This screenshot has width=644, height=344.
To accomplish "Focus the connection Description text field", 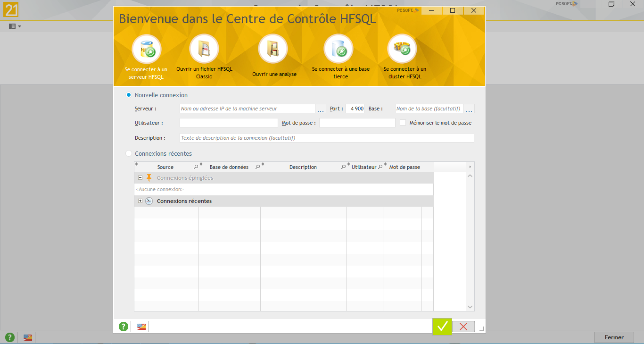I will pos(327,138).
